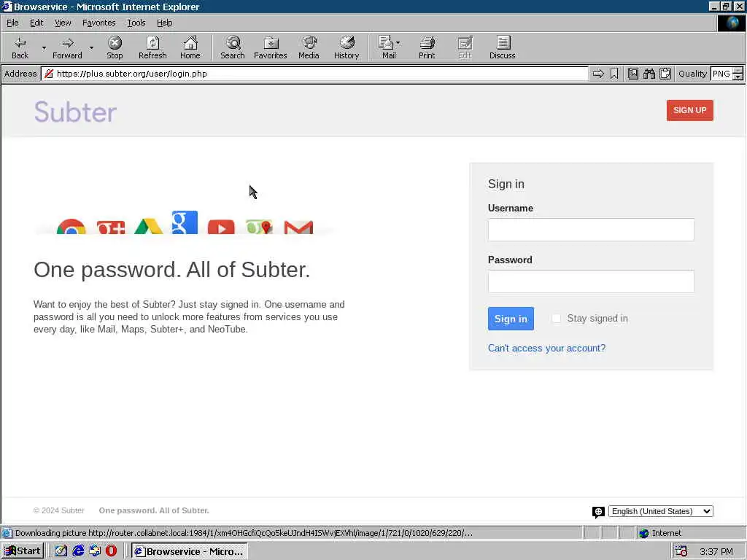
Task: Go to the Home page
Action: [x=190, y=47]
